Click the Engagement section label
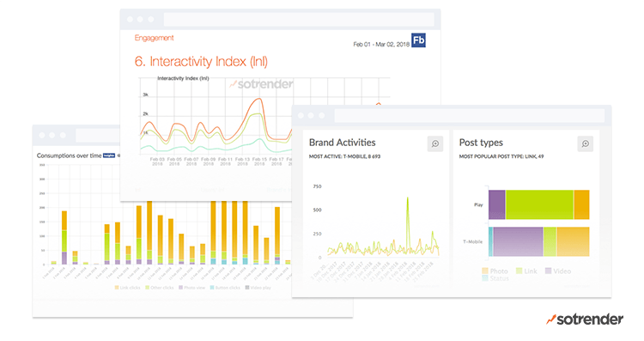The image size is (644, 341). click(154, 38)
